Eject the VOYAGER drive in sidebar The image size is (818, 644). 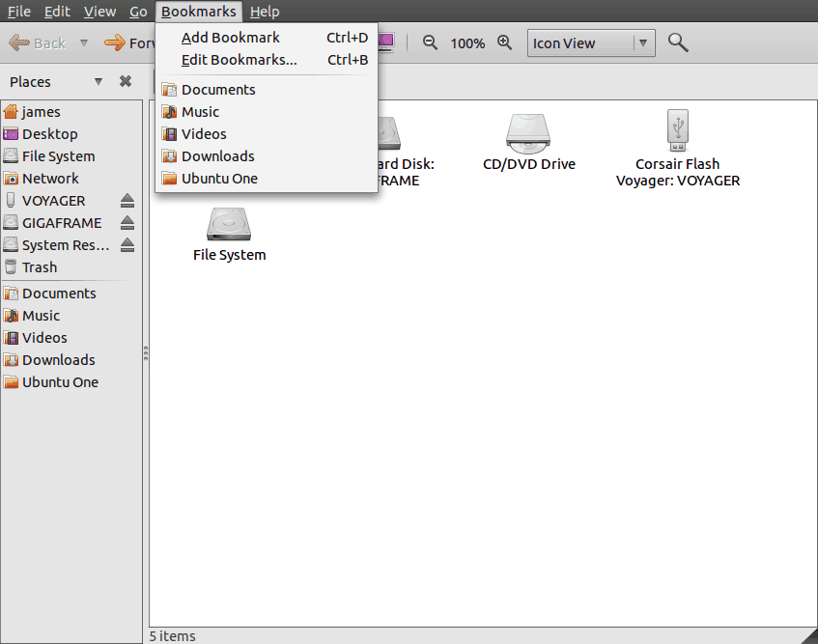[127, 201]
